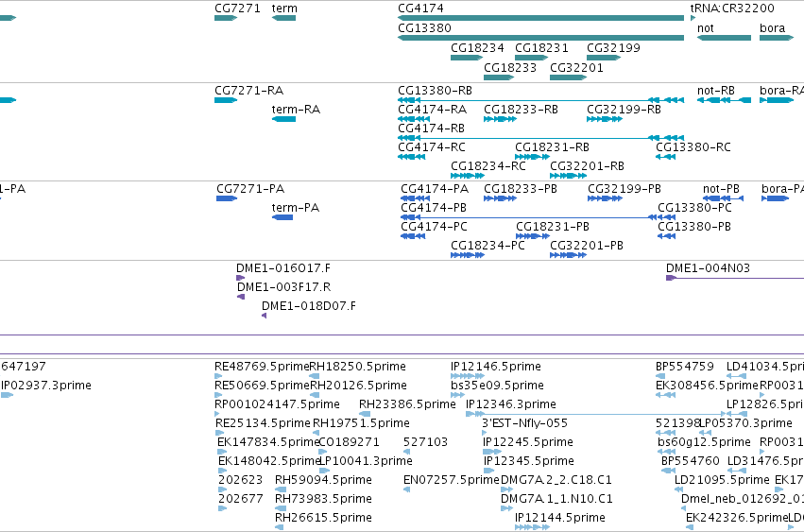804x532 pixels.
Task: Click protein CG4174-PB
Action: click(x=434, y=208)
